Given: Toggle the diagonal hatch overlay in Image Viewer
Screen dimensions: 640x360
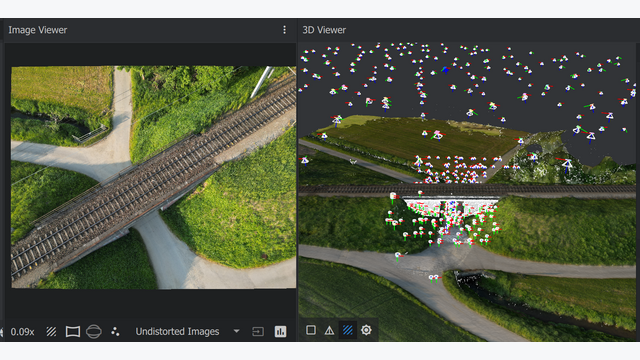Looking at the screenshot, I should (x=51, y=331).
